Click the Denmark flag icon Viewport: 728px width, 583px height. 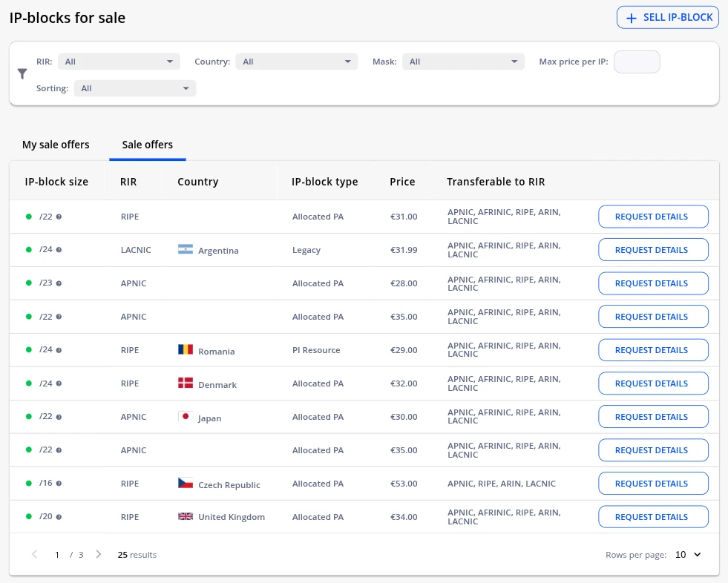pos(184,383)
